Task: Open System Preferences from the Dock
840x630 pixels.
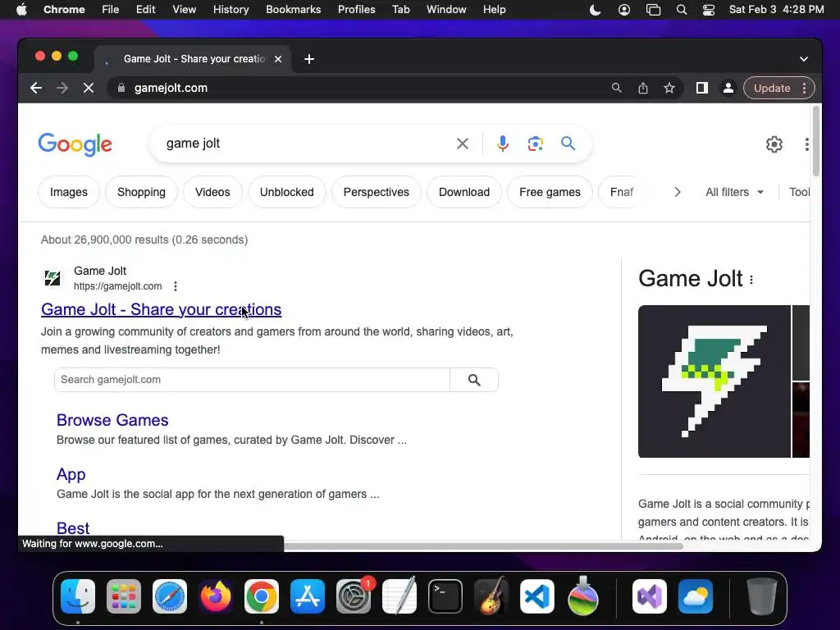Action: pos(354,596)
